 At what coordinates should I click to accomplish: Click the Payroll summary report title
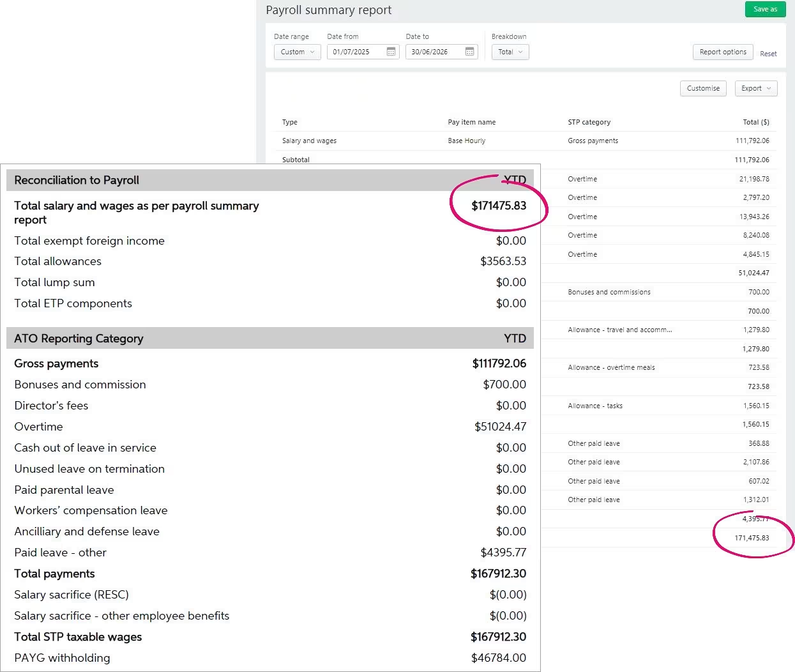[x=329, y=10]
